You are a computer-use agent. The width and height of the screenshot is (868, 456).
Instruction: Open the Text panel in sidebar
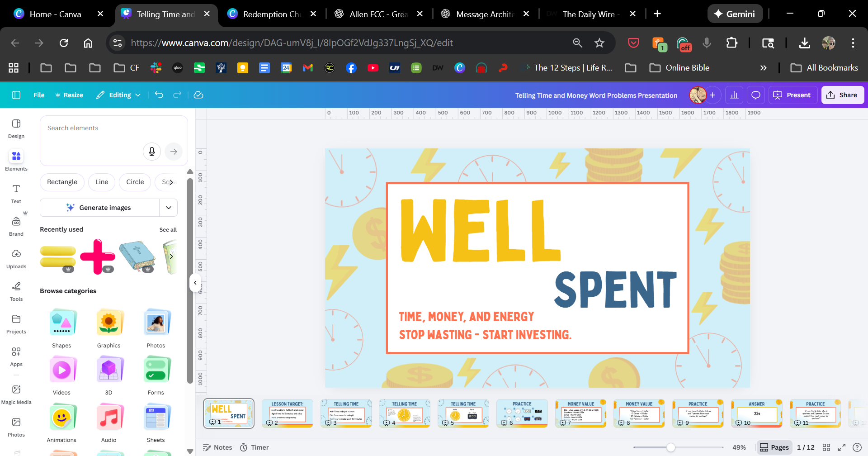coord(16,194)
